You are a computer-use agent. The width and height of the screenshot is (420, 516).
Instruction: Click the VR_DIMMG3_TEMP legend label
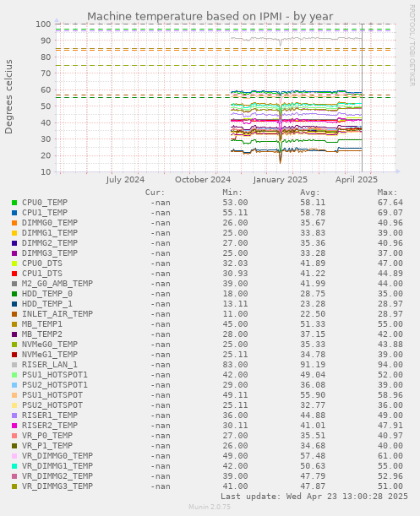[57, 486]
